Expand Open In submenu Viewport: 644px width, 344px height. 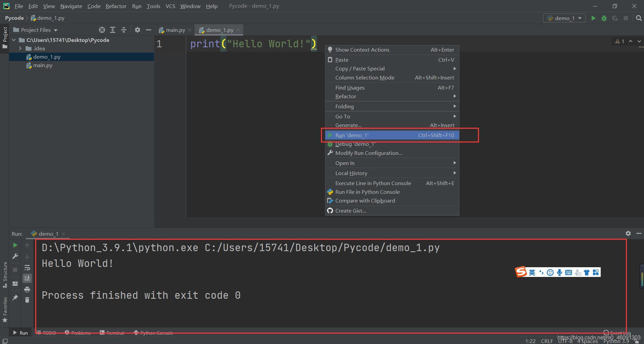(x=392, y=163)
